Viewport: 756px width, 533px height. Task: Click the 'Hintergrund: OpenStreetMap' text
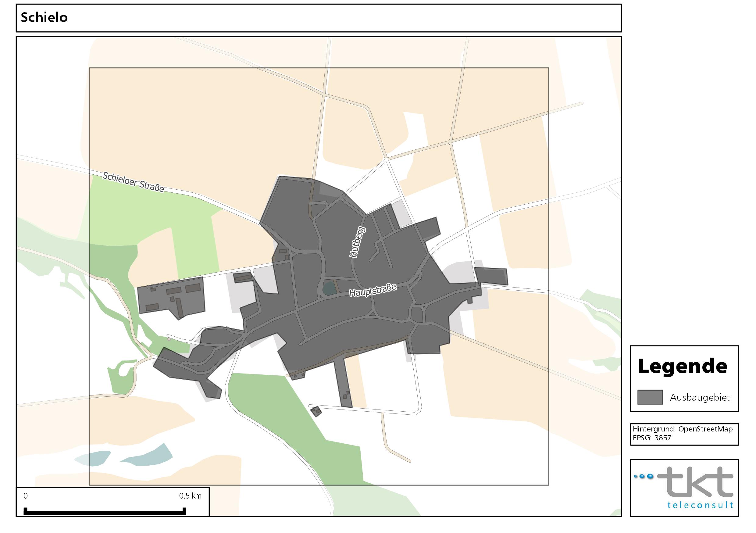(x=683, y=429)
